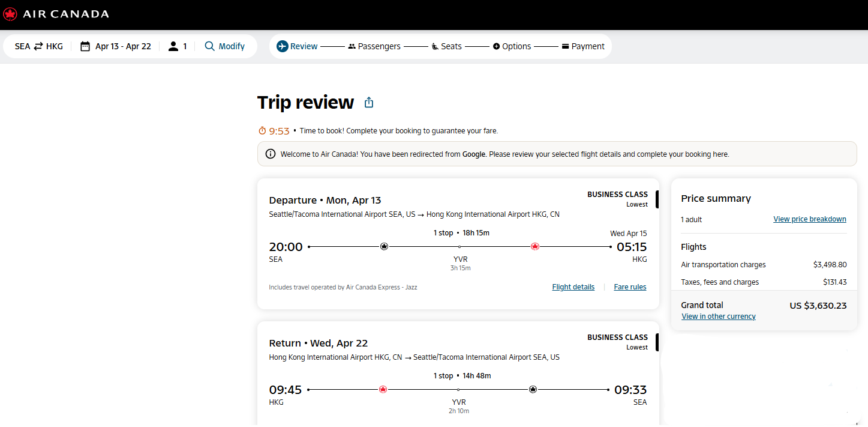Click the black airline marker on departure timeline
Viewport: 868px width, 427px height.
[385, 246]
